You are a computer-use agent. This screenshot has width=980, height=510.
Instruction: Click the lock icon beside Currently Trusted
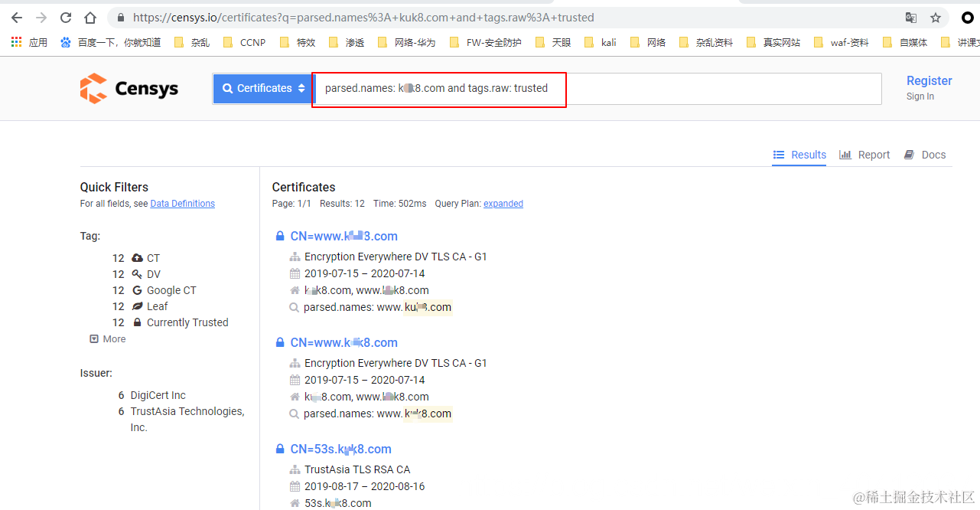(137, 322)
